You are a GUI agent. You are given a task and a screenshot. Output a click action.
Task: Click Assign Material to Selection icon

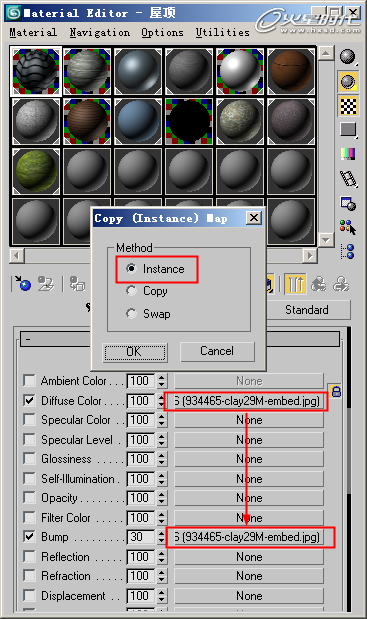coord(77,284)
